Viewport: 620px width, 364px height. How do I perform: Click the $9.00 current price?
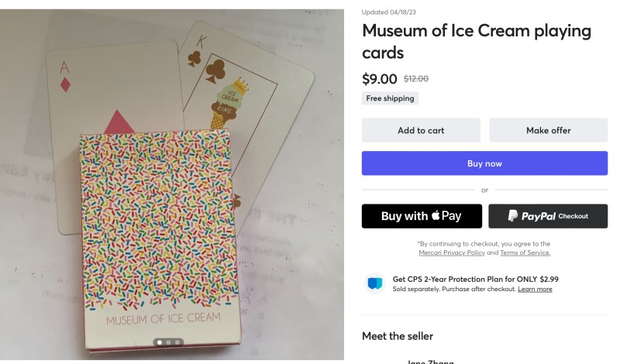tap(380, 78)
